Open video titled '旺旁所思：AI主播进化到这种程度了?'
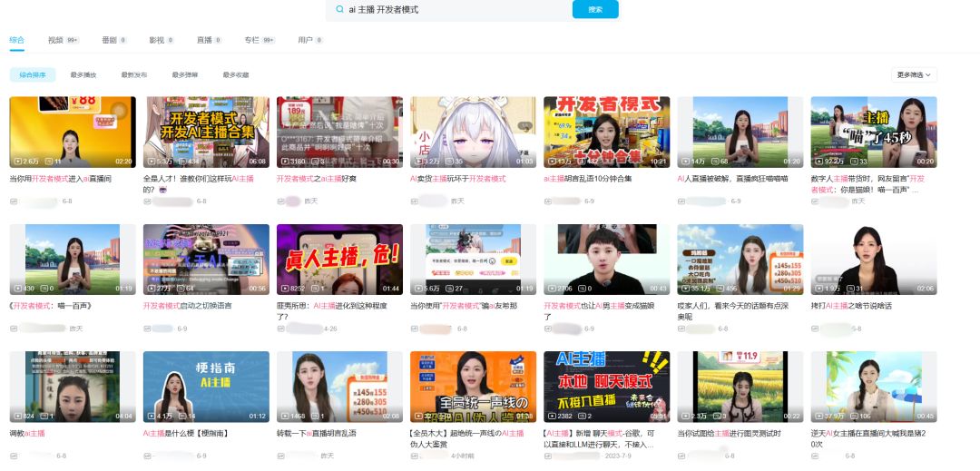The height and width of the screenshot is (471, 980). pos(332,311)
